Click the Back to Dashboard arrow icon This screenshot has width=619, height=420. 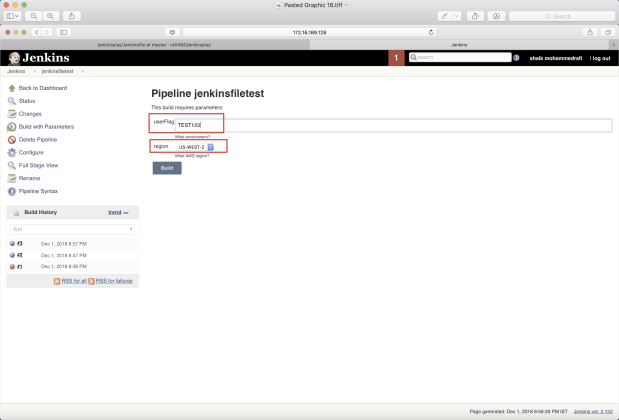pos(12,88)
